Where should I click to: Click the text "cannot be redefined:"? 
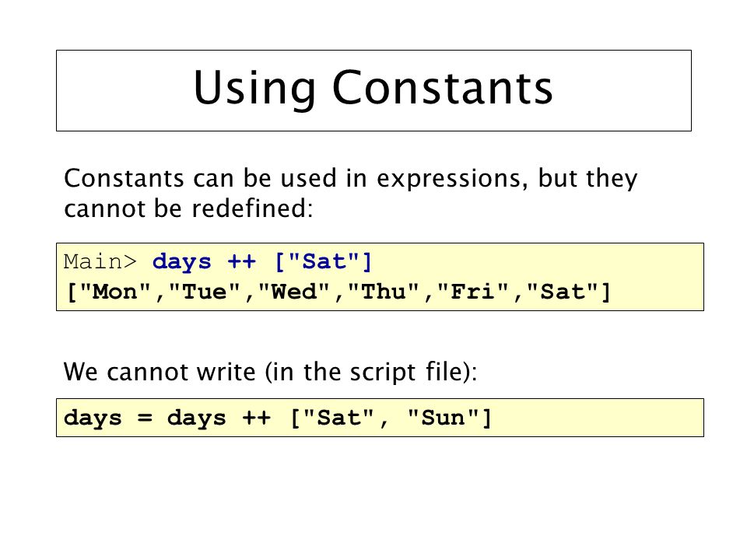188,209
